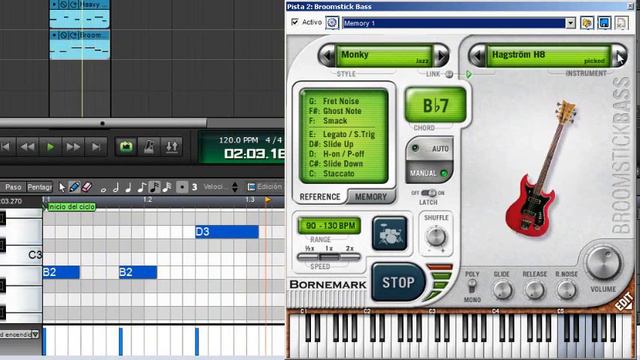Start playback with the green play button
640x360 pixels.
pos(50,147)
